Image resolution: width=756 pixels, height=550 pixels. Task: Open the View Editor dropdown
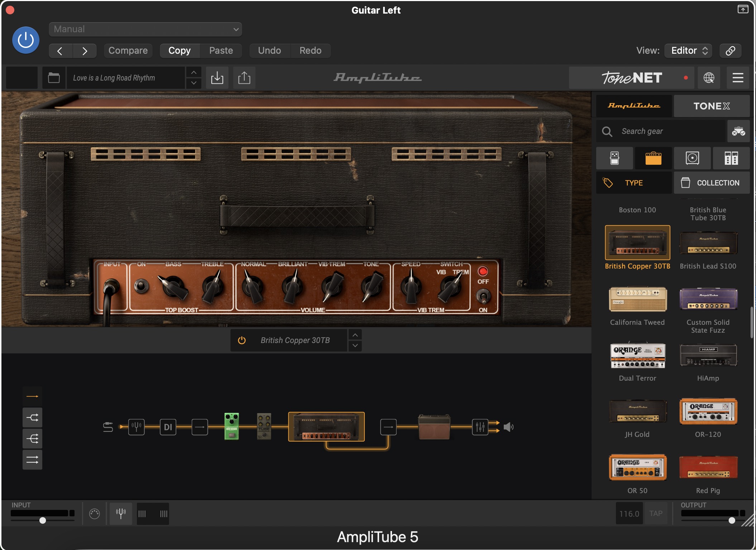coord(688,50)
